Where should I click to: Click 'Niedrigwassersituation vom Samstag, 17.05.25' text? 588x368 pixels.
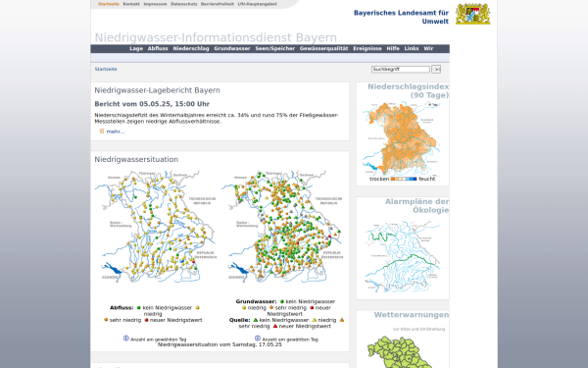220,344
